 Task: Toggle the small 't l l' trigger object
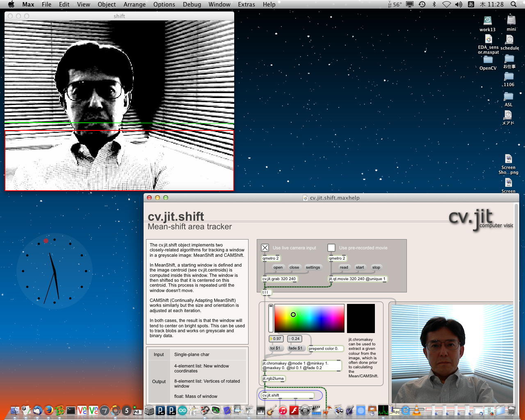coord(267,292)
